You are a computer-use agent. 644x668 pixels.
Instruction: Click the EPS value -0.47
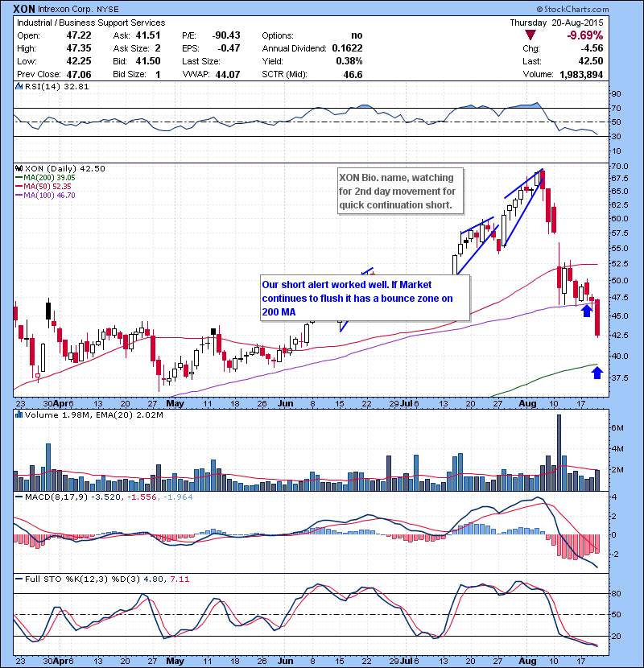click(229, 48)
